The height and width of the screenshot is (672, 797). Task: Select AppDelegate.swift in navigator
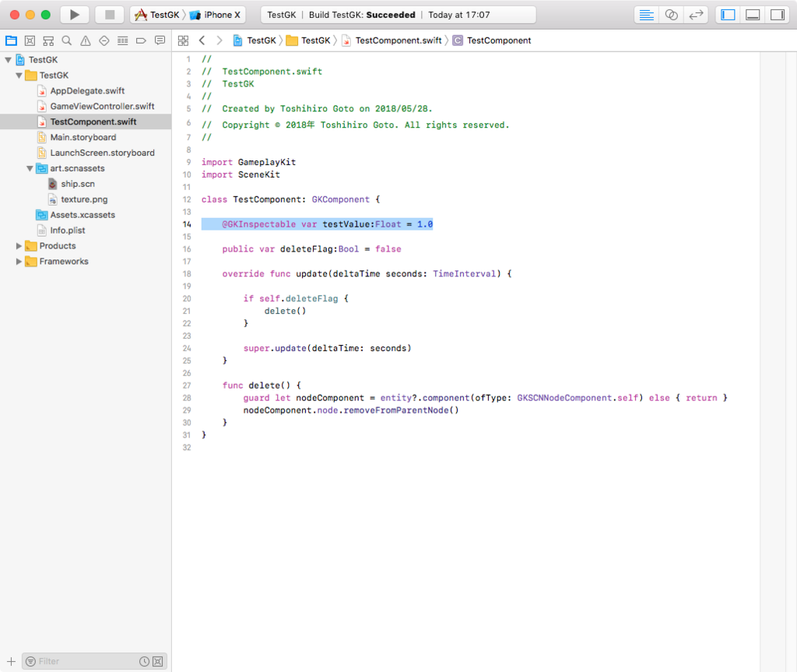tap(86, 91)
